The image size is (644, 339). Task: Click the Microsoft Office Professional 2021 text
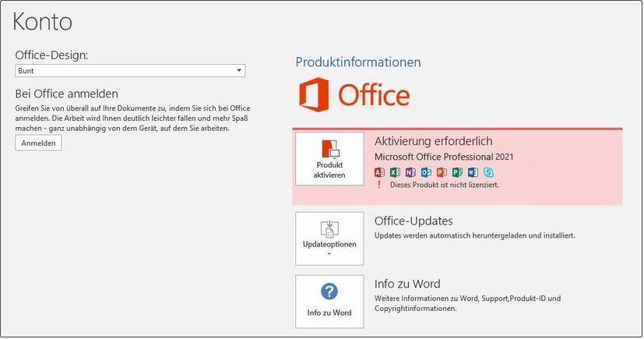pyautogui.click(x=444, y=157)
